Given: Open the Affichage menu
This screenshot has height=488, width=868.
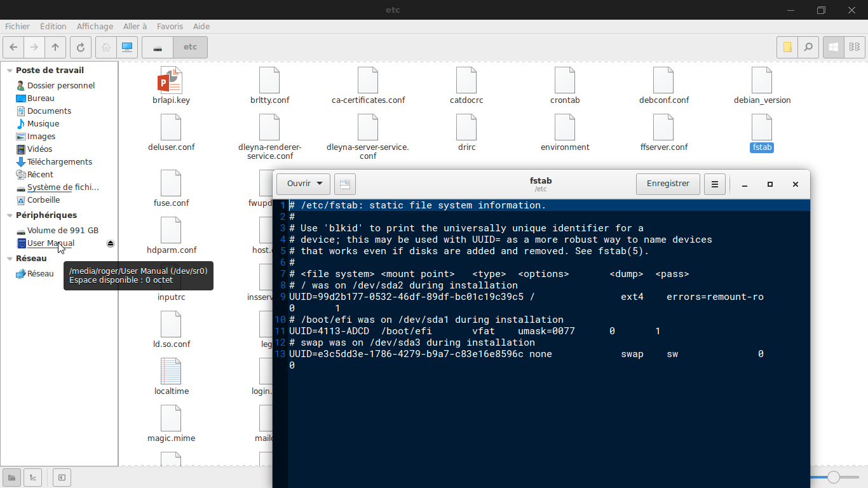Looking at the screenshot, I should [95, 26].
